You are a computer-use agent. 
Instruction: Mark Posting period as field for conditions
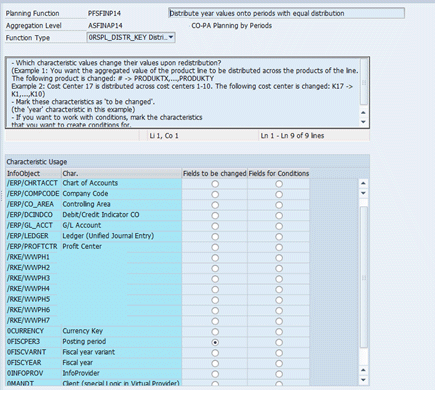(279, 342)
